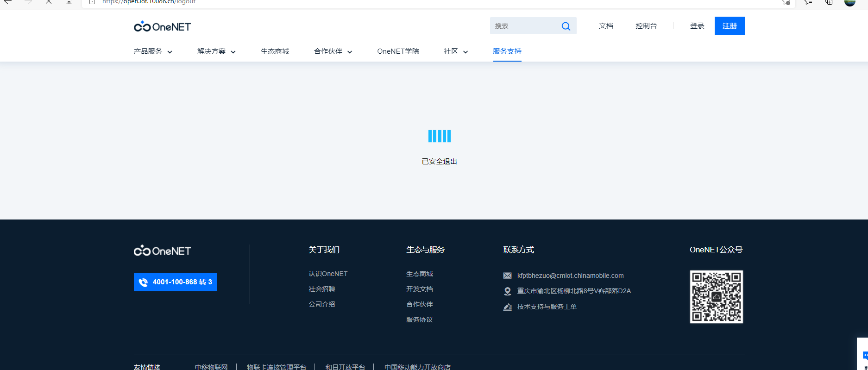Click the 已安全退出 status message
This screenshot has width=868, height=370.
(440, 161)
